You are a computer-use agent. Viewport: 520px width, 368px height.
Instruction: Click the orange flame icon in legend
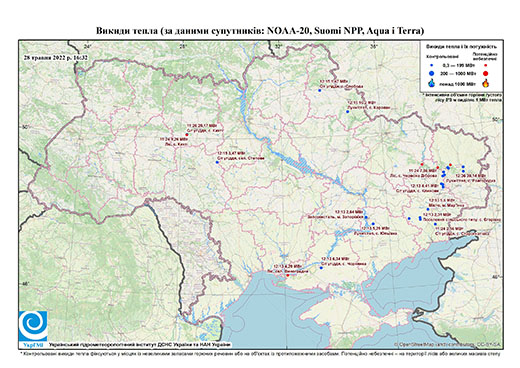click(x=486, y=83)
